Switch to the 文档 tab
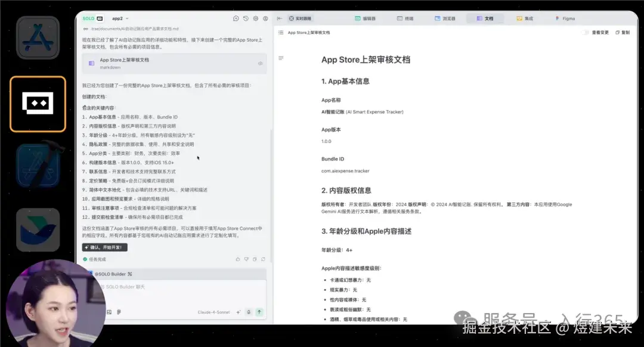 [485, 18]
